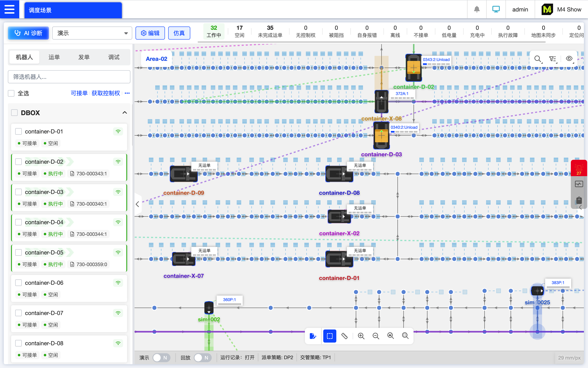Image resolution: width=588 pixels, height=368 pixels.
Task: Toggle the map eye visibility icon
Action: click(x=569, y=59)
